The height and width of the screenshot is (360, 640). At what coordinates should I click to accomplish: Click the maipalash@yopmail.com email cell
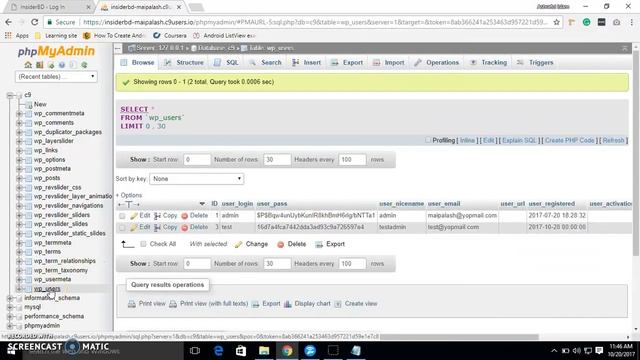pos(462,216)
